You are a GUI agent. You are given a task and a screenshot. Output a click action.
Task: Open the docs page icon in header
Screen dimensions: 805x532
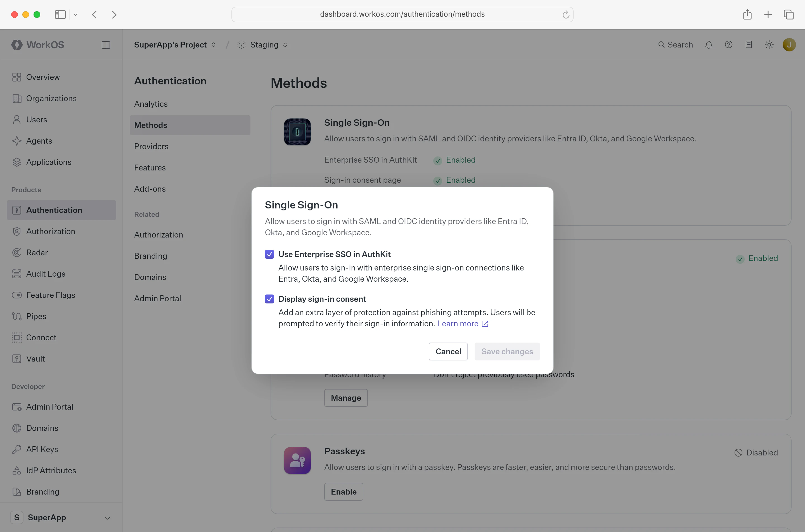749,45
